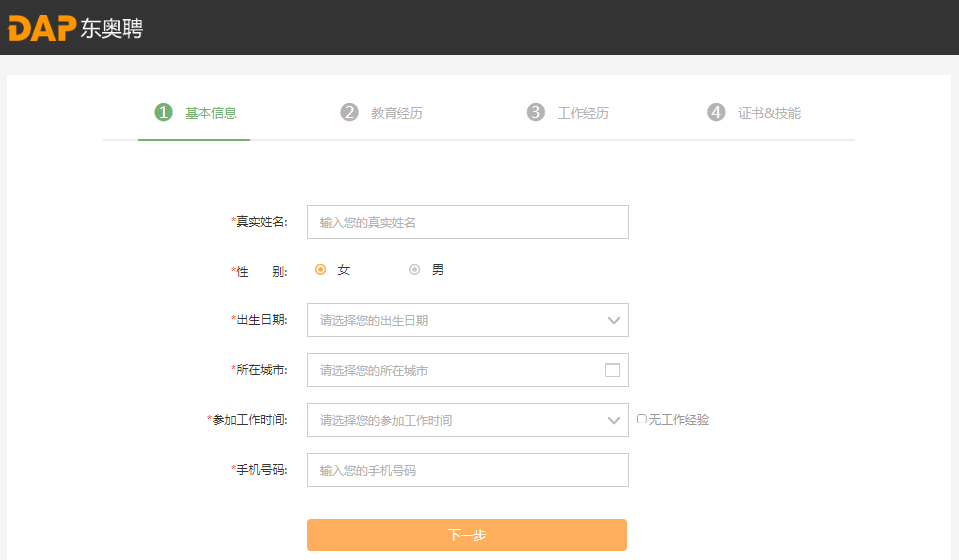Viewport: 959px width, 560px height.
Task: Click the step 3 number circle icon
Action: tap(536, 112)
